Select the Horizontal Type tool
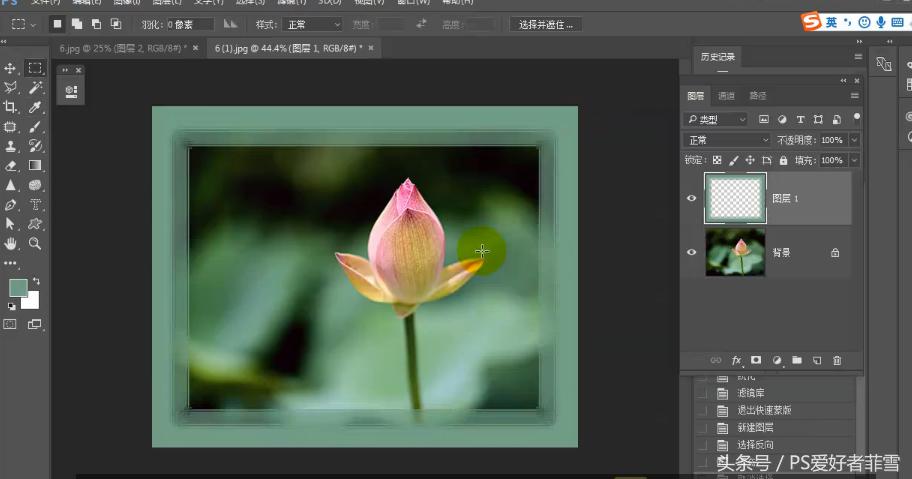Viewport: 912px width, 479px height. 35,205
